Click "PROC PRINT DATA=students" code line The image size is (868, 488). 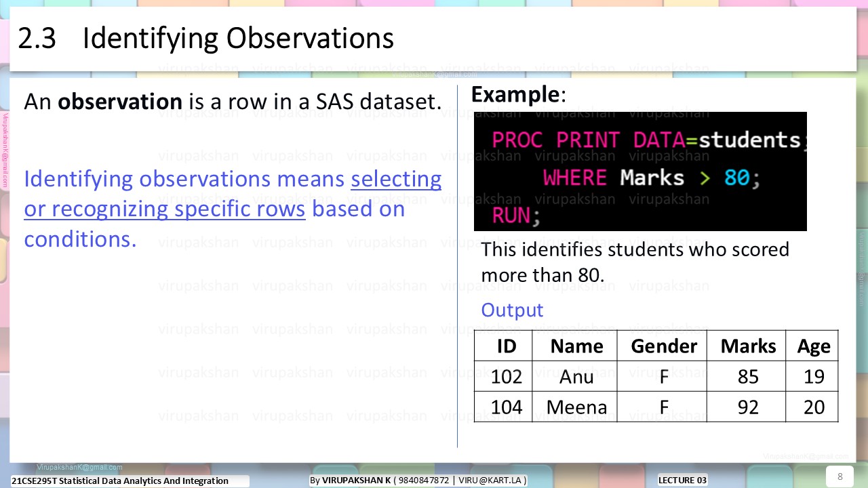(x=648, y=140)
